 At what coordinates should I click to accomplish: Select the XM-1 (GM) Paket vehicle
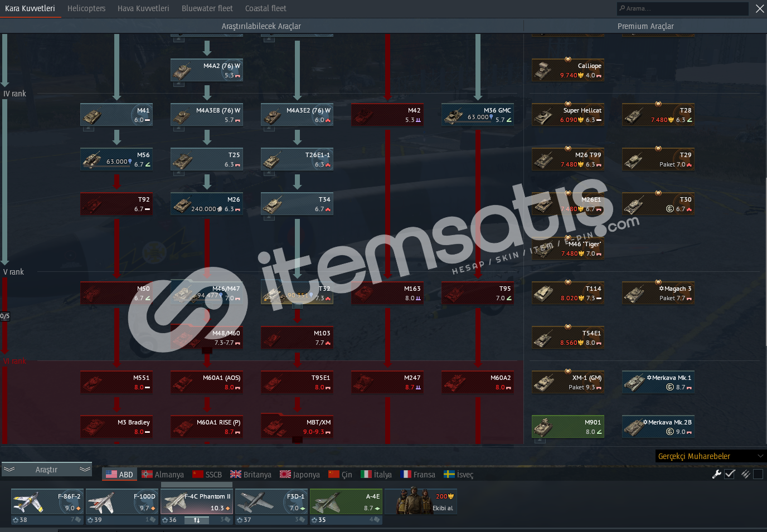pos(568,382)
